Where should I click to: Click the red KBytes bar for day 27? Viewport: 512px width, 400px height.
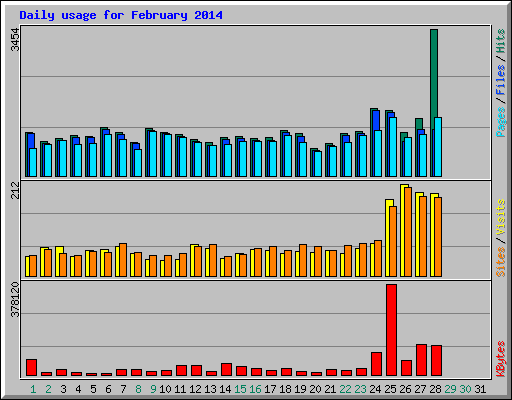421,360
